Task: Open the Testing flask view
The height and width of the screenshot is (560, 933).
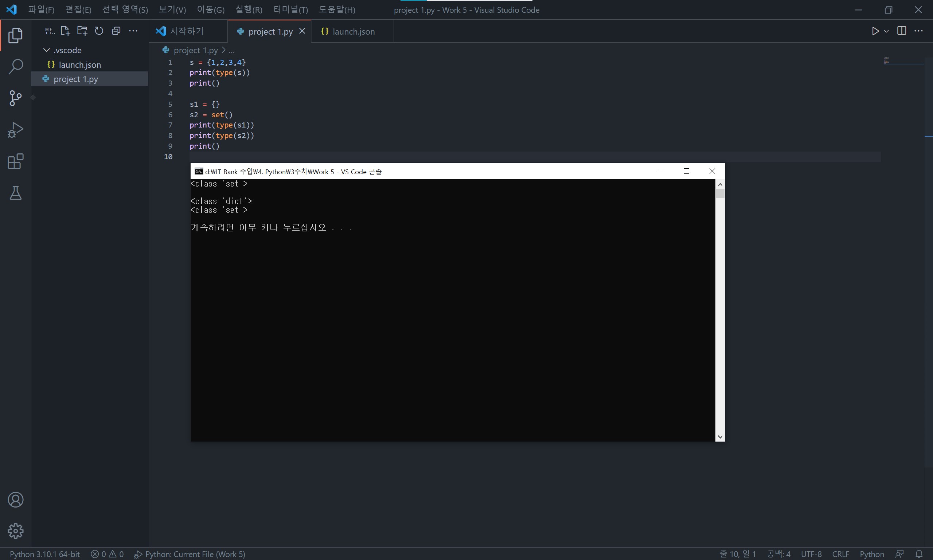Action: click(x=15, y=193)
